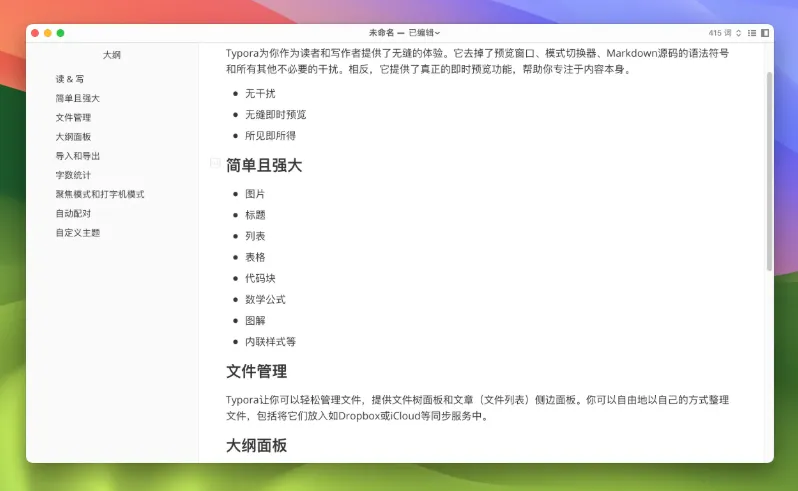
Task: Open 自定义主题 outline entry
Action: (x=77, y=233)
